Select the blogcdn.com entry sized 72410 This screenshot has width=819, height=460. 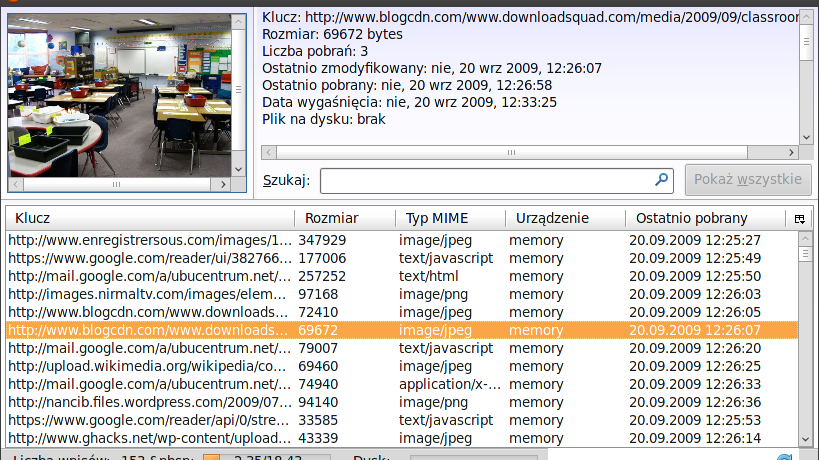pos(402,312)
